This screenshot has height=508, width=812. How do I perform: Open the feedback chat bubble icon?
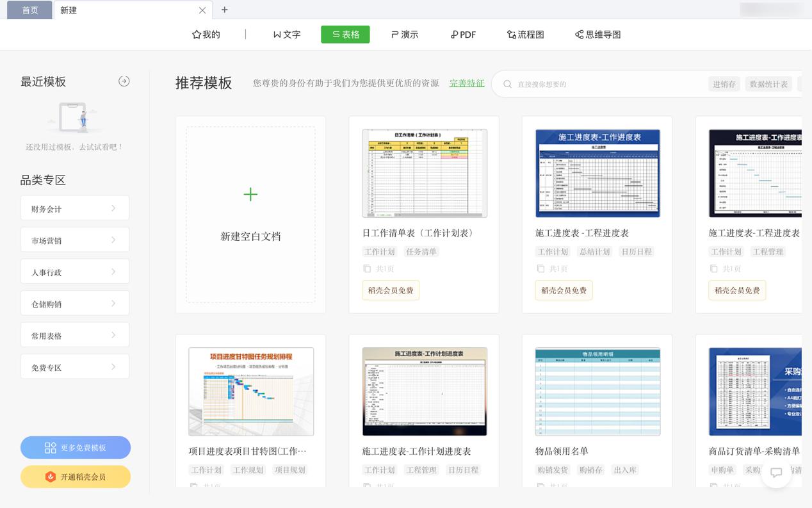tap(776, 473)
